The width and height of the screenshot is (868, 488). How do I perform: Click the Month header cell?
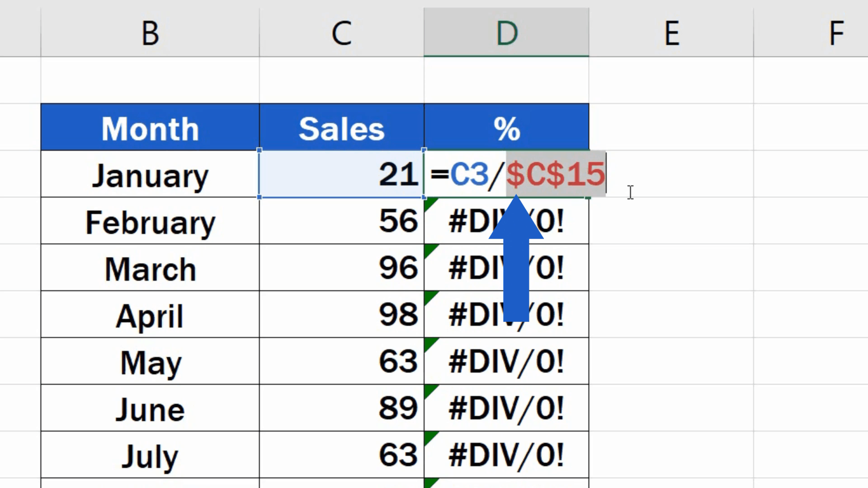[x=150, y=128]
